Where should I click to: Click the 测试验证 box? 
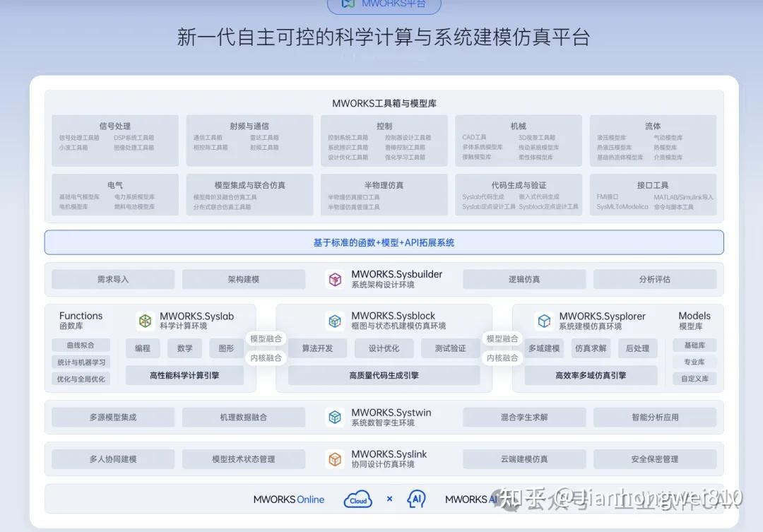click(451, 348)
